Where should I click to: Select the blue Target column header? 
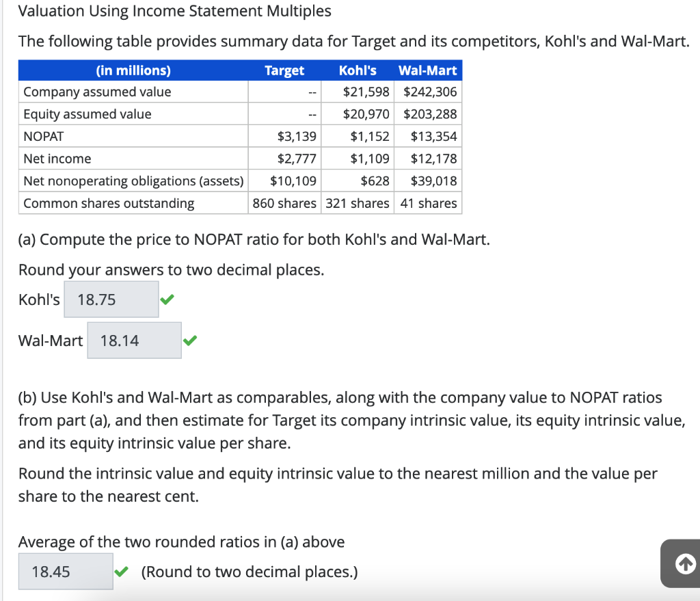(284, 70)
